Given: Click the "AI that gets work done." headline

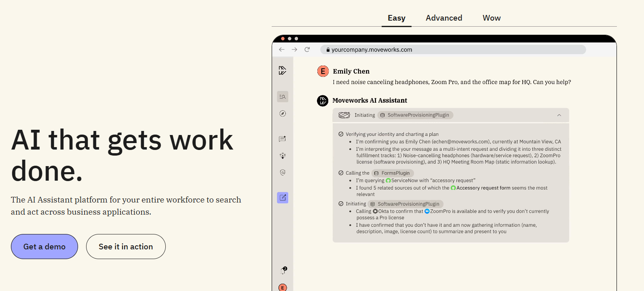Looking at the screenshot, I should tap(122, 156).
